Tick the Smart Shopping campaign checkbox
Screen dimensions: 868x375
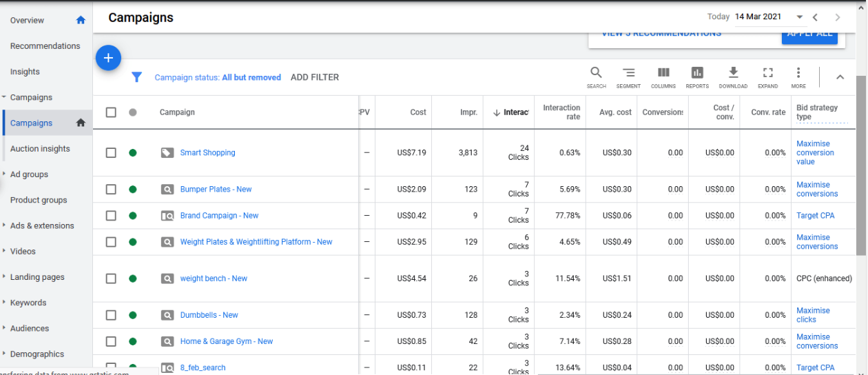pyautogui.click(x=111, y=152)
